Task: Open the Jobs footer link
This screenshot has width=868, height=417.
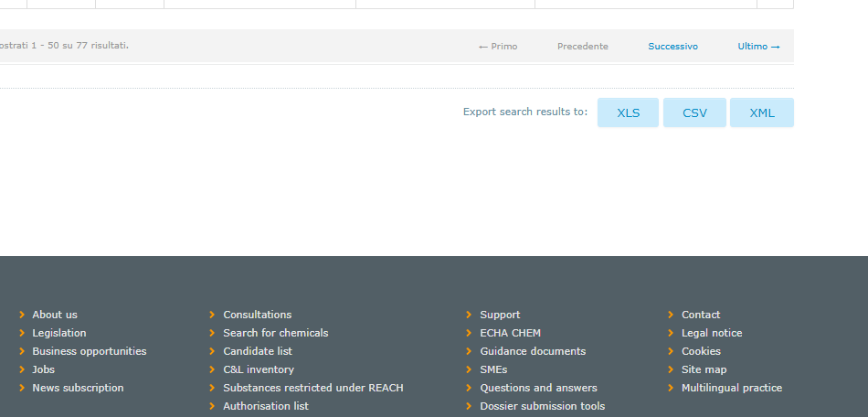Action: pyautogui.click(x=43, y=369)
